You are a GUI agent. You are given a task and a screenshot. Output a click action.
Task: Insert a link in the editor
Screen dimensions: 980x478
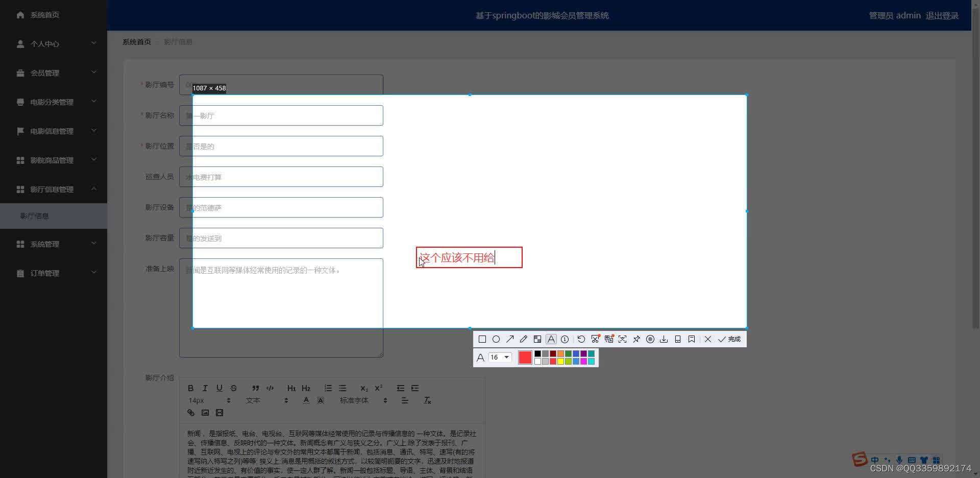(x=190, y=413)
